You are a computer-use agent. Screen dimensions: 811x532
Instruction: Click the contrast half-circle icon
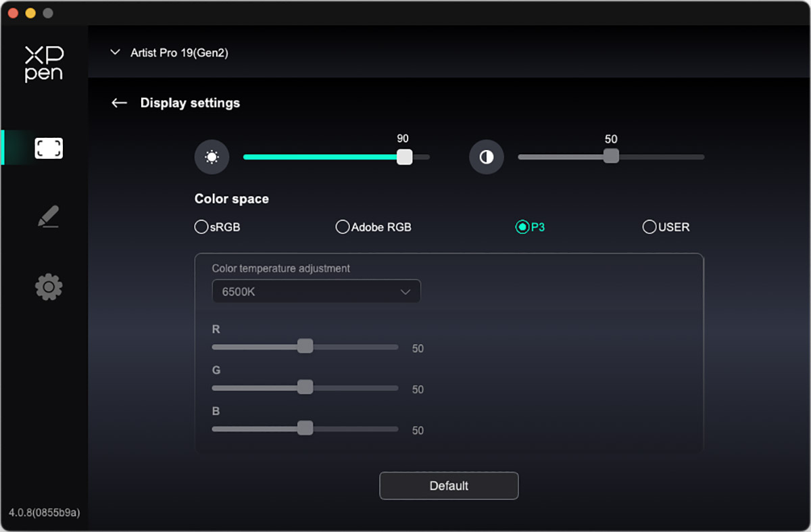pos(487,158)
